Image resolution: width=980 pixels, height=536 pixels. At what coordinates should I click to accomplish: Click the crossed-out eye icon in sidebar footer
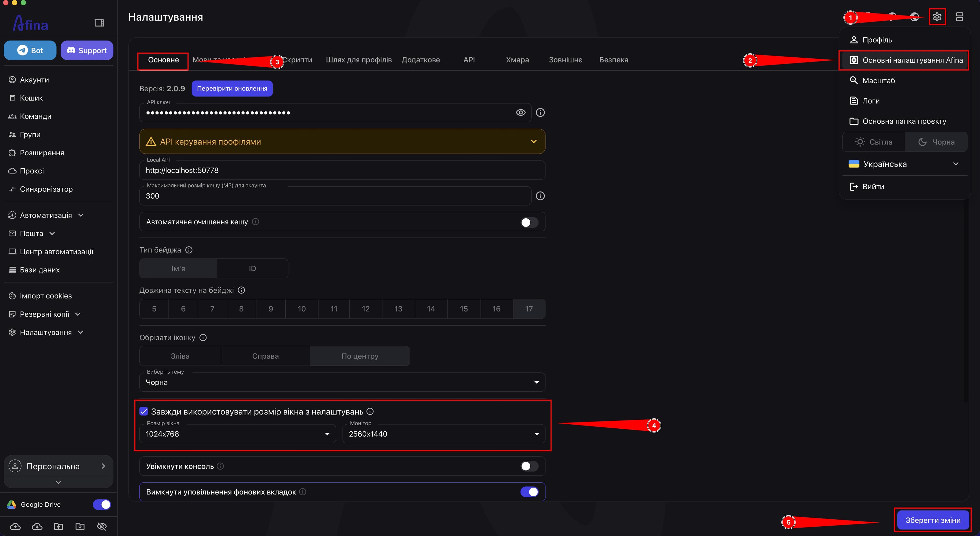[102, 526]
